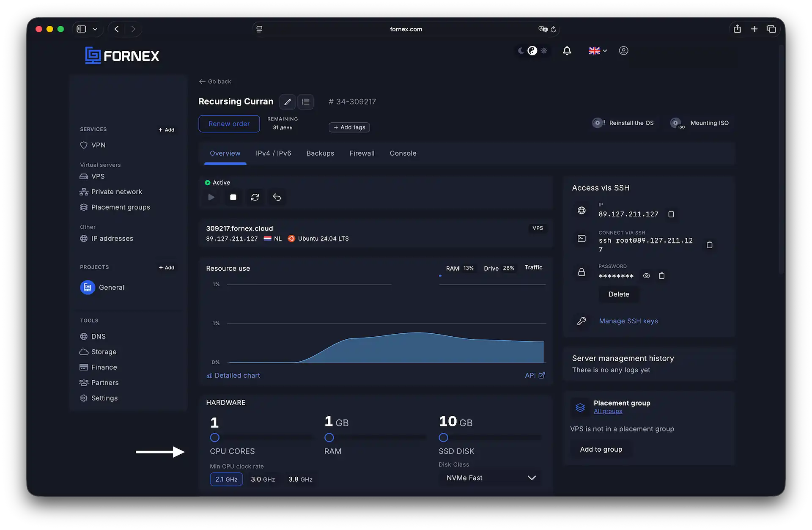Viewport: 812px width, 530px height.
Task: Adjust SSD disk slider handle
Action: pyautogui.click(x=443, y=438)
